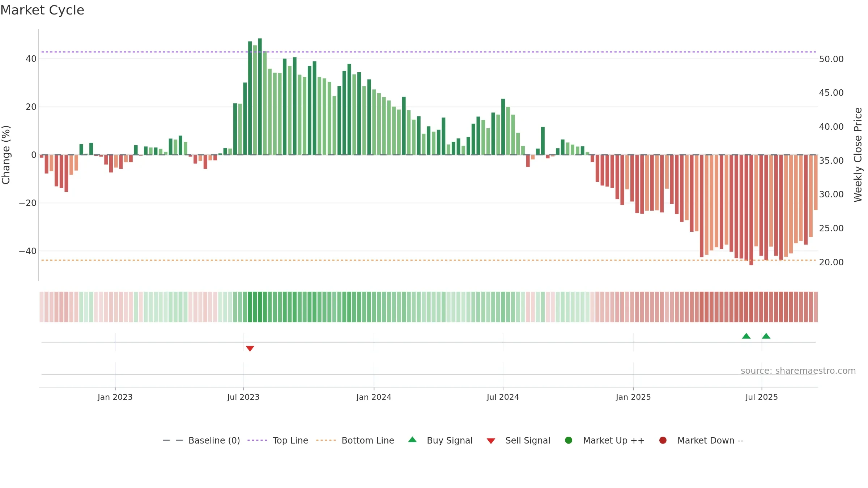Click the orange dotted Bottom Line legend marker
The height and width of the screenshot is (488, 868).
click(326, 440)
